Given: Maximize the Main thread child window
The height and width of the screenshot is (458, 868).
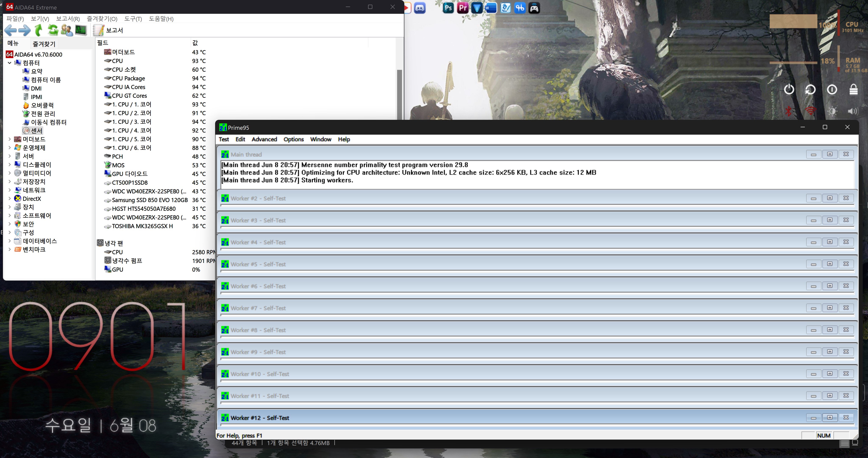Looking at the screenshot, I should pos(830,154).
